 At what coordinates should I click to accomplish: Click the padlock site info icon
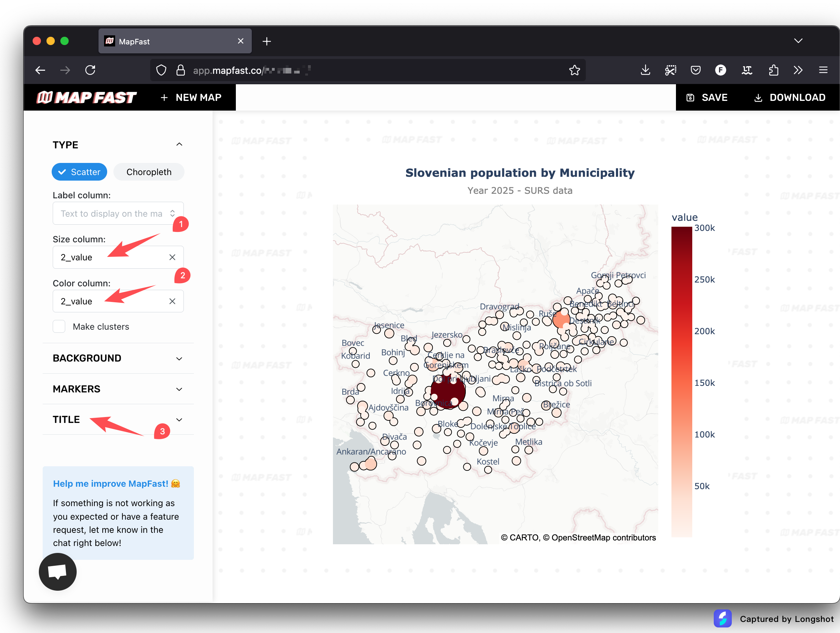coord(181,70)
